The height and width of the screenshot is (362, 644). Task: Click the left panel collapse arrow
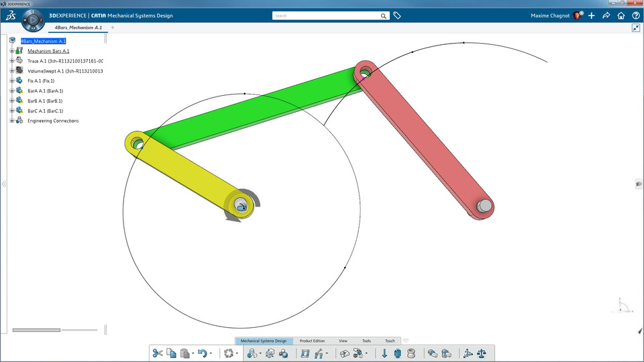[4, 184]
